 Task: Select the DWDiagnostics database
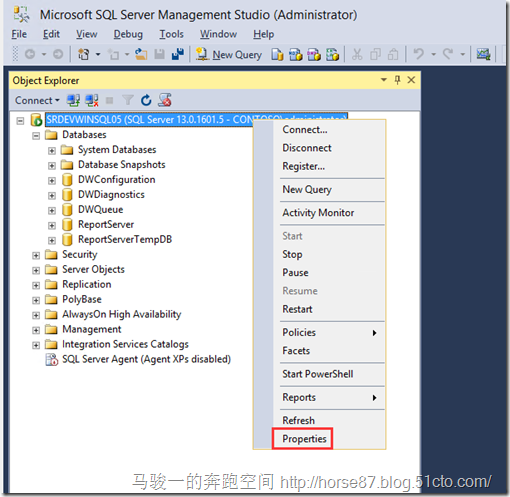click(111, 194)
